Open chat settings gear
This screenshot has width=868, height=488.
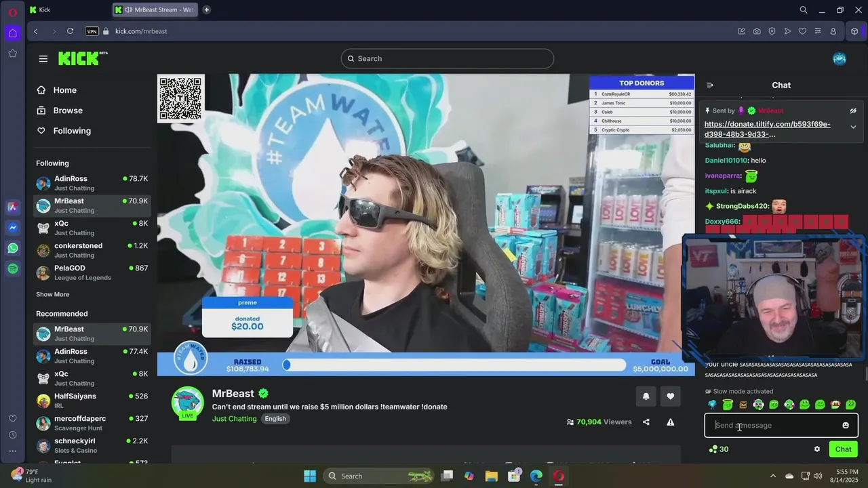pos(817,449)
